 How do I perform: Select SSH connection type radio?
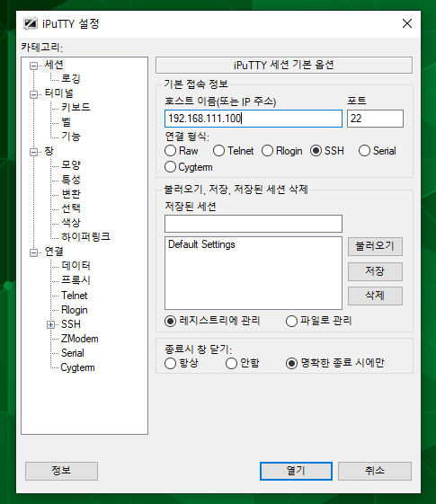click(327, 151)
